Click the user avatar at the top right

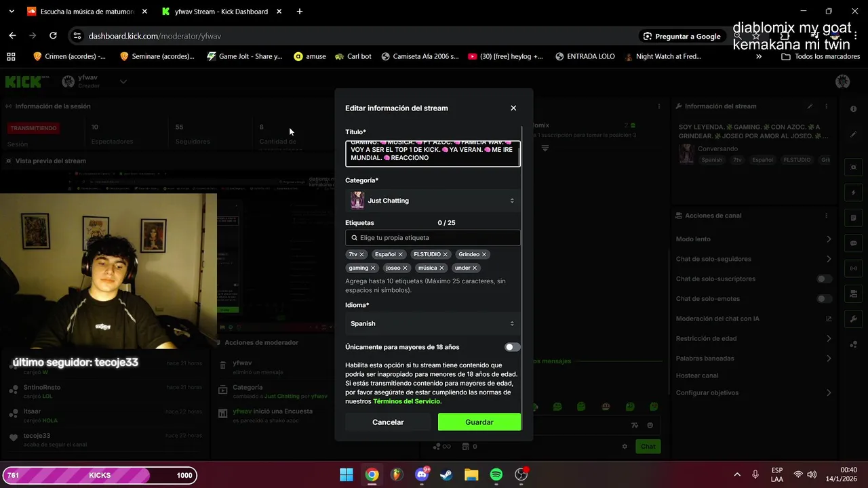pyautogui.click(x=843, y=82)
